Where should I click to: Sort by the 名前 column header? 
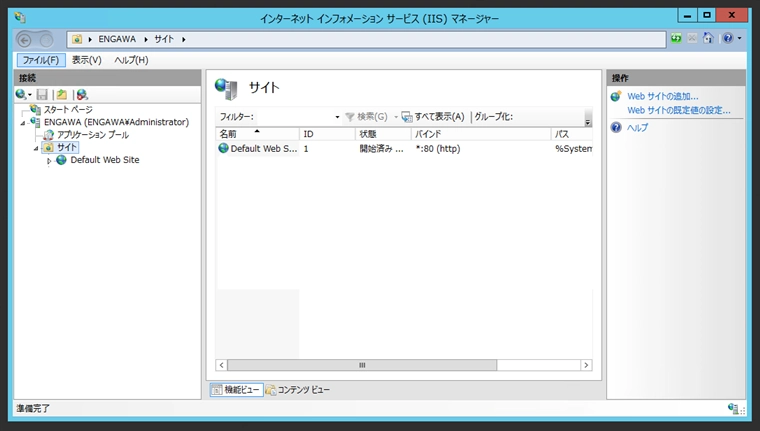coord(257,134)
